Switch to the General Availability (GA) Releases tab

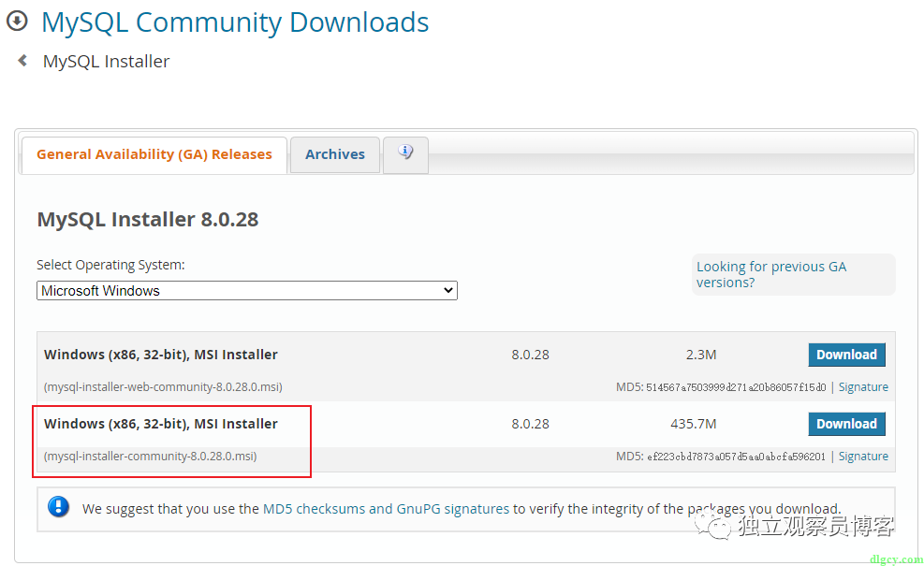click(x=154, y=154)
